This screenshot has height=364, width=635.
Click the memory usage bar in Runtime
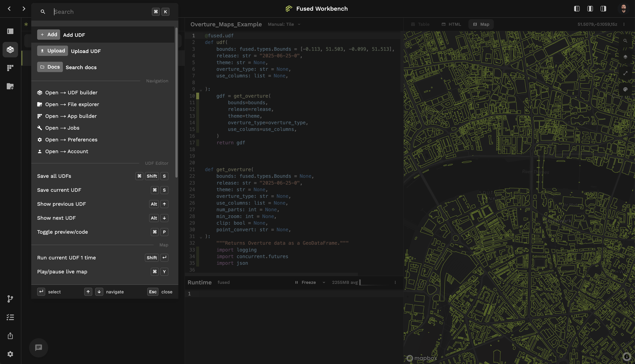pos(374,282)
